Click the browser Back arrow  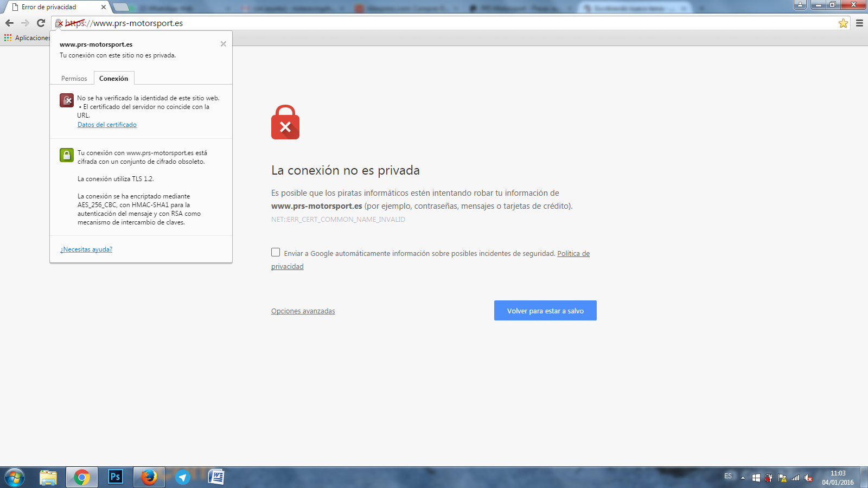[x=9, y=23]
